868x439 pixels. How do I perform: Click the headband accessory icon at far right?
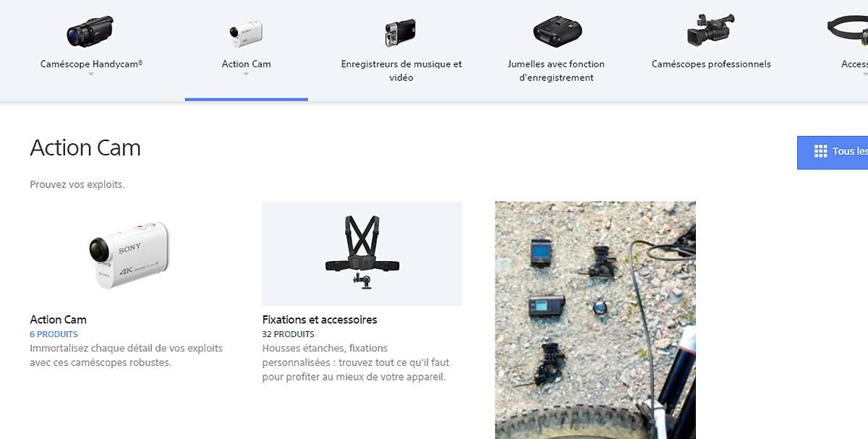(848, 31)
